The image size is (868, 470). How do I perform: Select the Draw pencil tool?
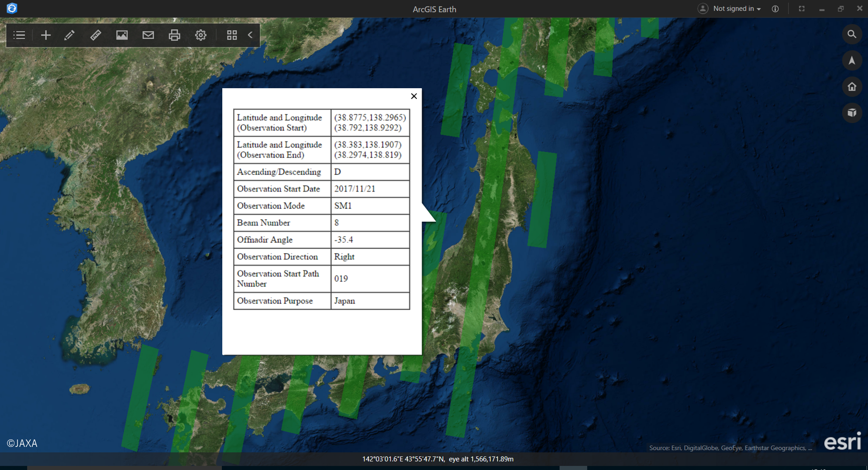point(69,35)
